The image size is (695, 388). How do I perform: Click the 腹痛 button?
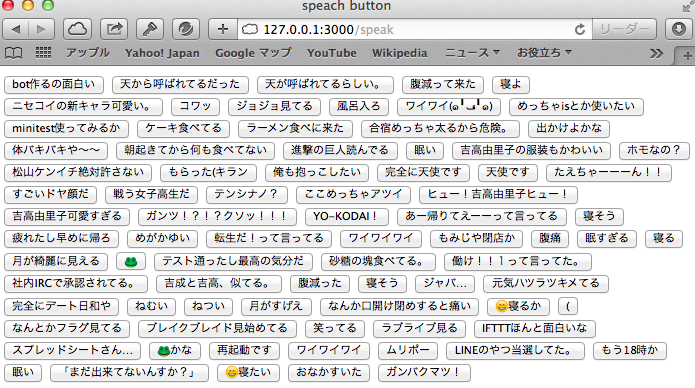pos(550,239)
